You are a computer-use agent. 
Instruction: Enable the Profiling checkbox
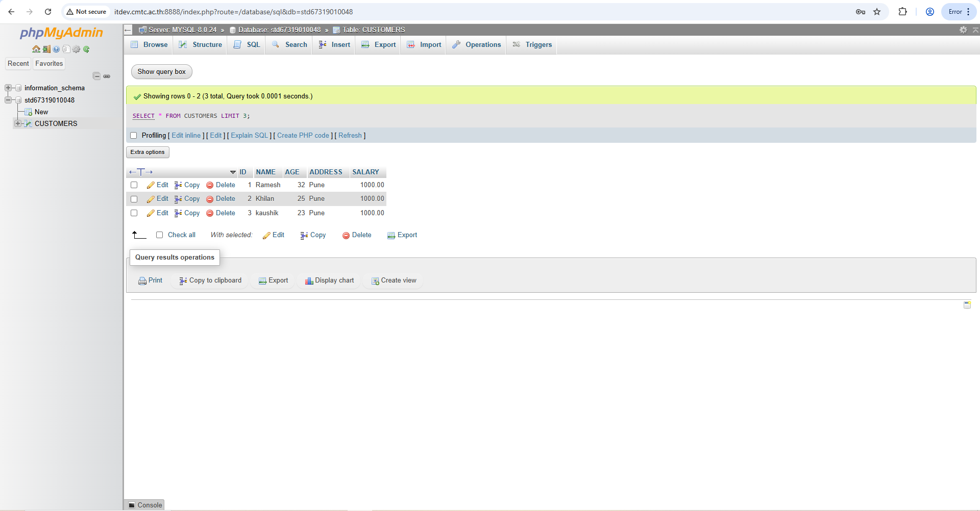tap(134, 136)
